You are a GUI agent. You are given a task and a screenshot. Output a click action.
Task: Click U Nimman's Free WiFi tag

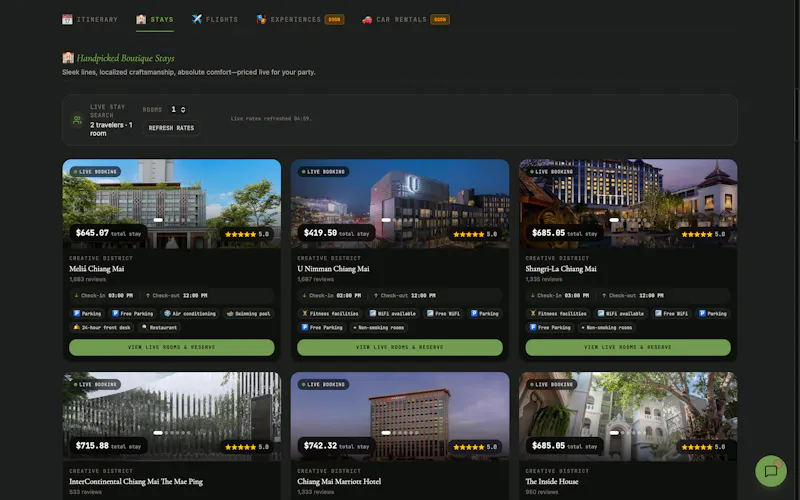443,314
